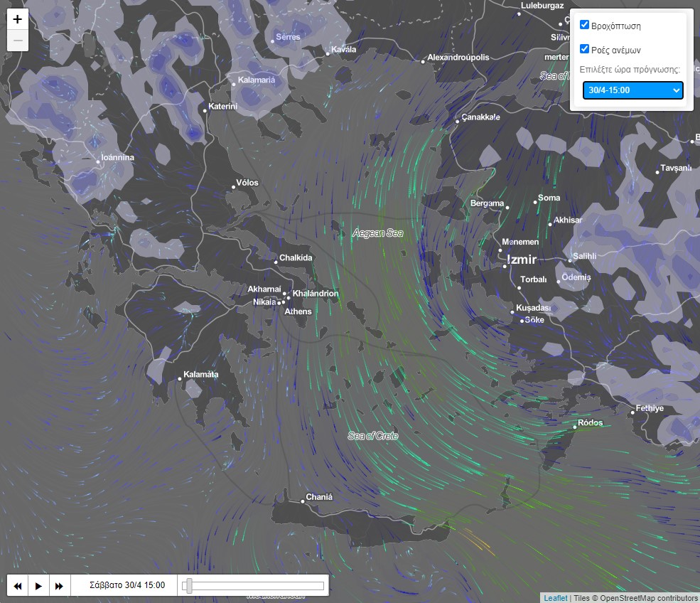Play the forecast animation
This screenshot has height=603, width=700.
point(38,586)
